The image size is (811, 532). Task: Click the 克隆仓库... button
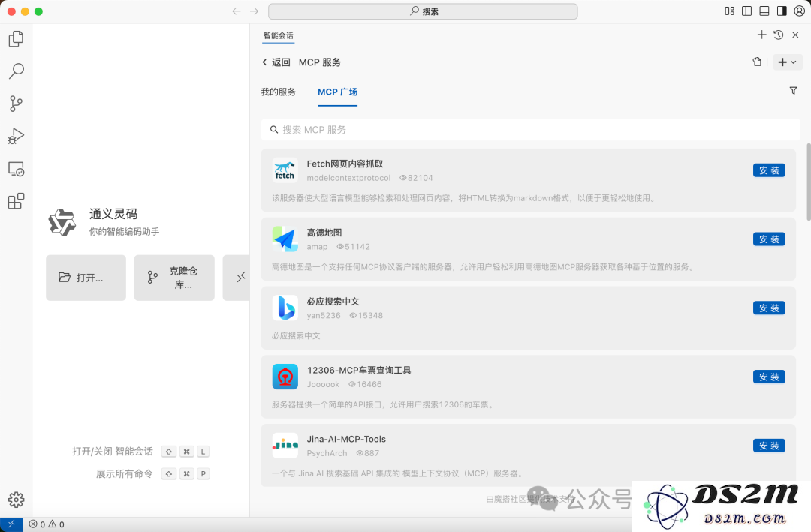pos(174,278)
